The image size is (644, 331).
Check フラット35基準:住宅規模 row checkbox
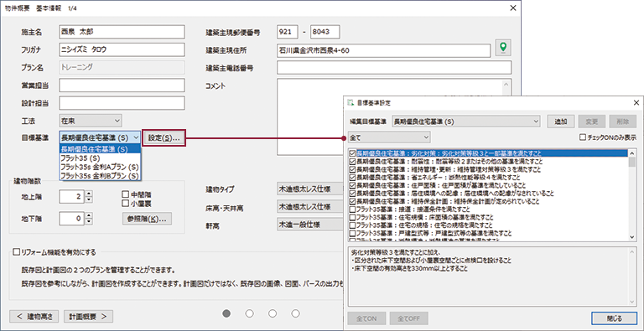click(x=352, y=217)
